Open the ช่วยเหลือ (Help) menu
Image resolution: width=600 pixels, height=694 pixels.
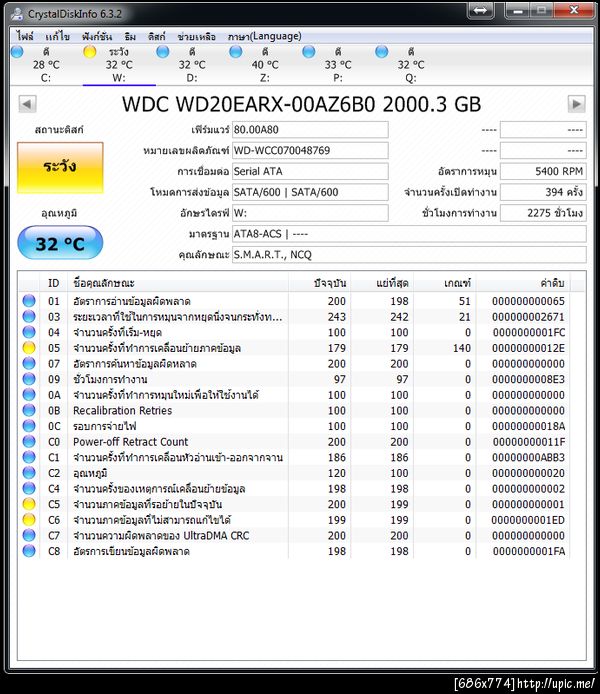[196, 36]
